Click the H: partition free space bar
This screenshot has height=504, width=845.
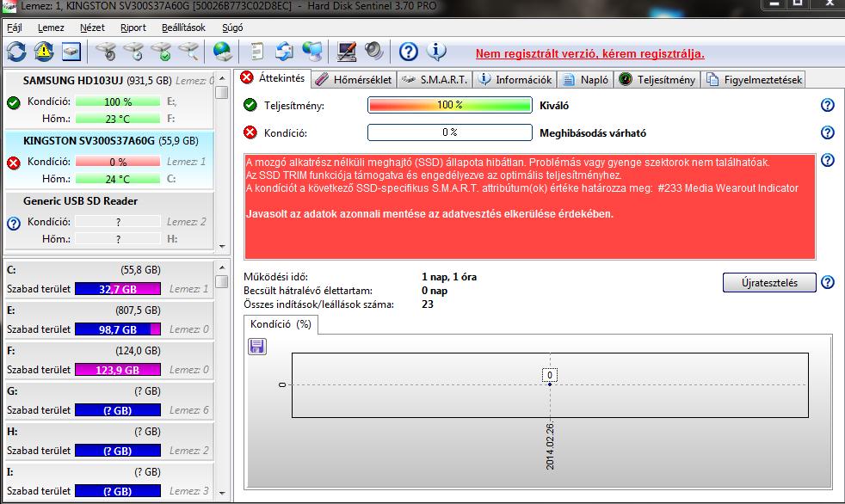[x=118, y=451]
